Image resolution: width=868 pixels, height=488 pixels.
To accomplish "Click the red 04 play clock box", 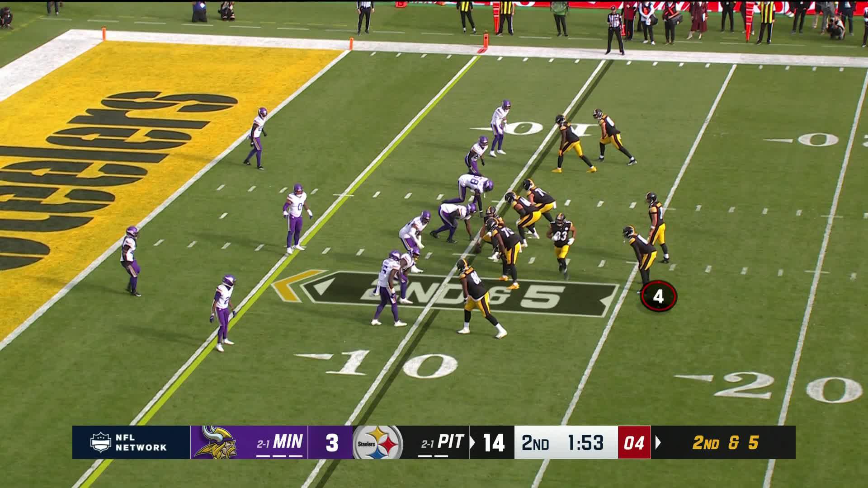I will [634, 443].
